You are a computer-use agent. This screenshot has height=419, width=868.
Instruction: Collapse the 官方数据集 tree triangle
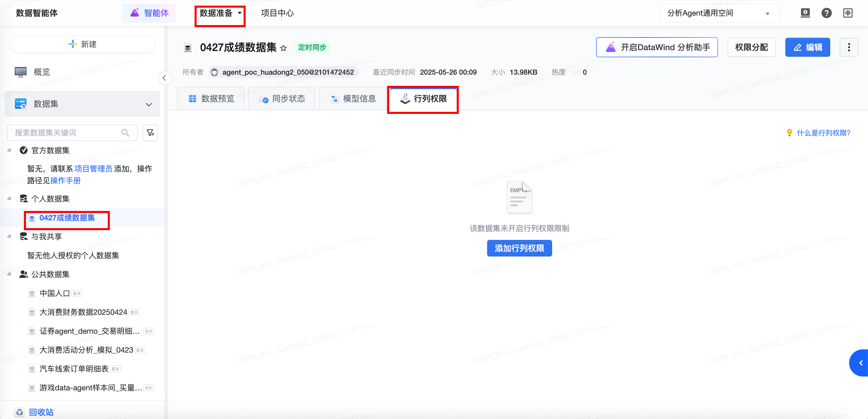[9, 150]
